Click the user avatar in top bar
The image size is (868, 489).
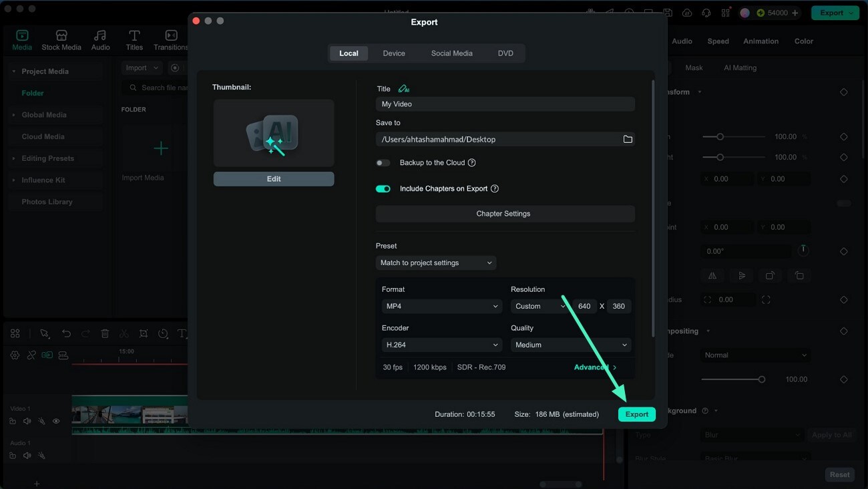click(x=745, y=13)
